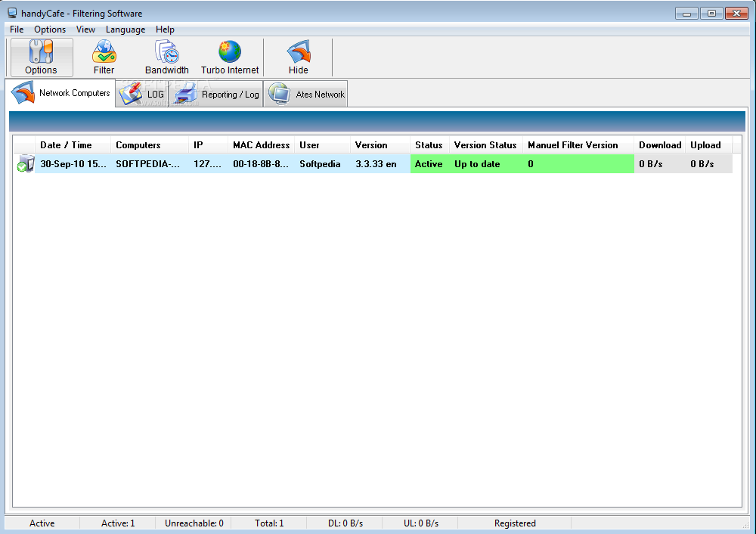The height and width of the screenshot is (534, 756).
Task: Click the Manuel Filter Version value 0
Action: point(578,164)
